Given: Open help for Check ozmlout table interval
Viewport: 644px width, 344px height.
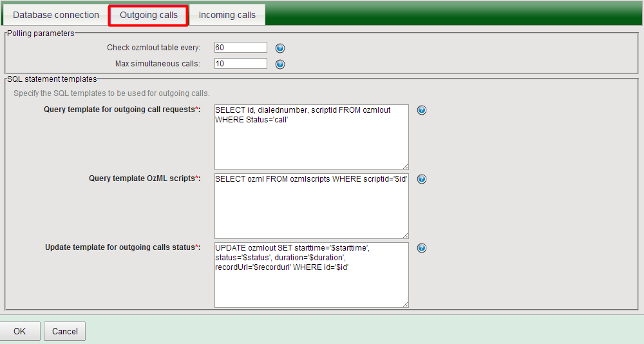Looking at the screenshot, I should tap(280, 48).
